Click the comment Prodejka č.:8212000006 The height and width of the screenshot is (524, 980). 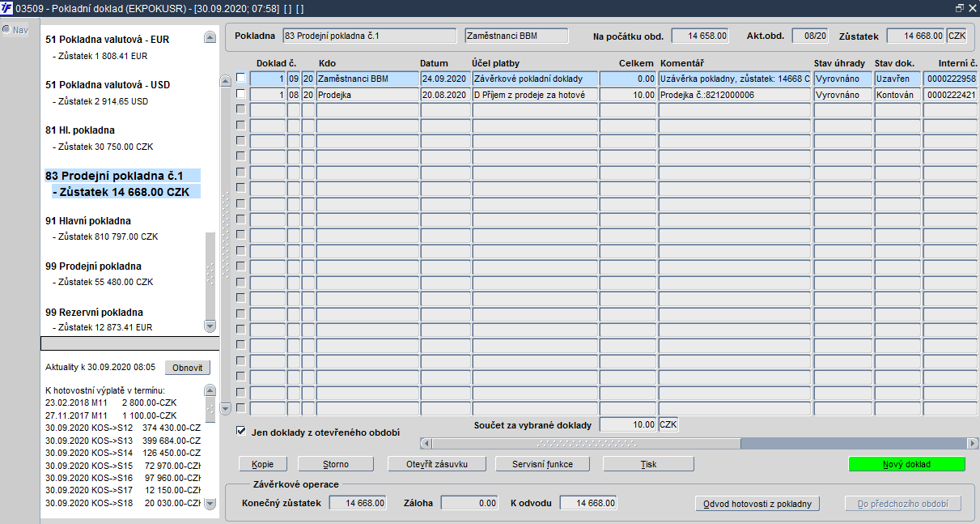pyautogui.click(x=735, y=94)
